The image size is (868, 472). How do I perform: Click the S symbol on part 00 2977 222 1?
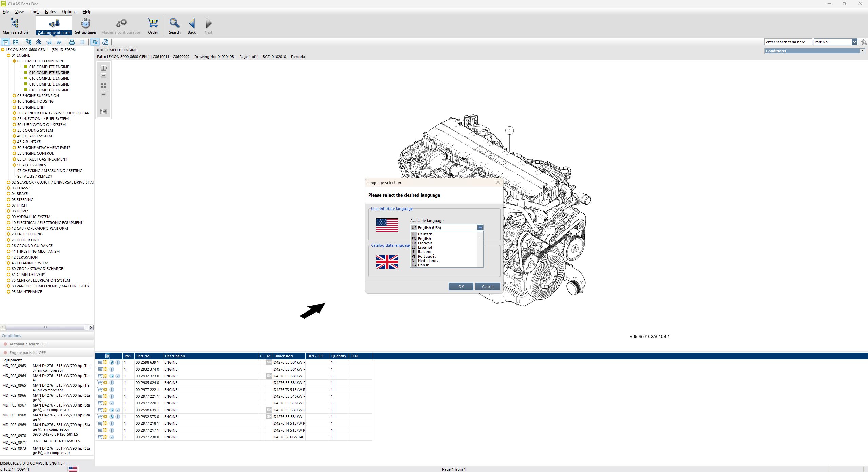click(111, 390)
